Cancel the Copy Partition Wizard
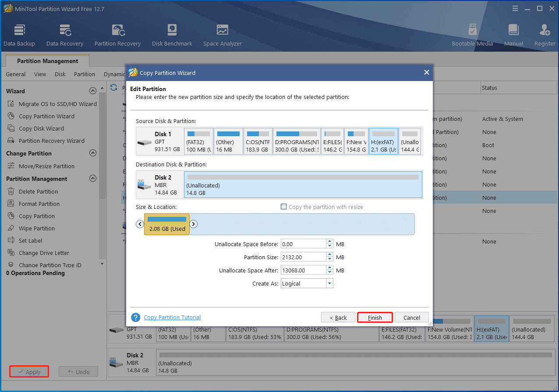 [412, 318]
